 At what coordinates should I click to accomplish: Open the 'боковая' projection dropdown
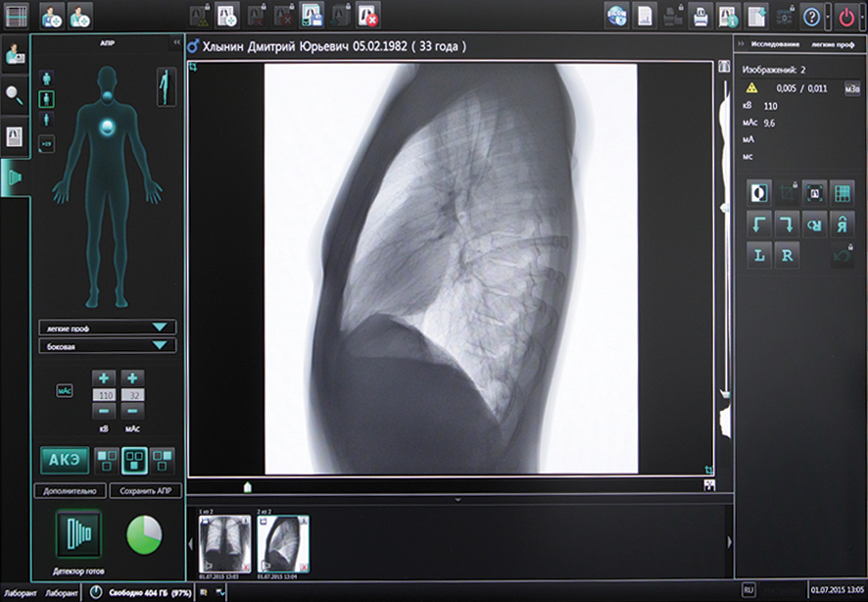click(107, 346)
